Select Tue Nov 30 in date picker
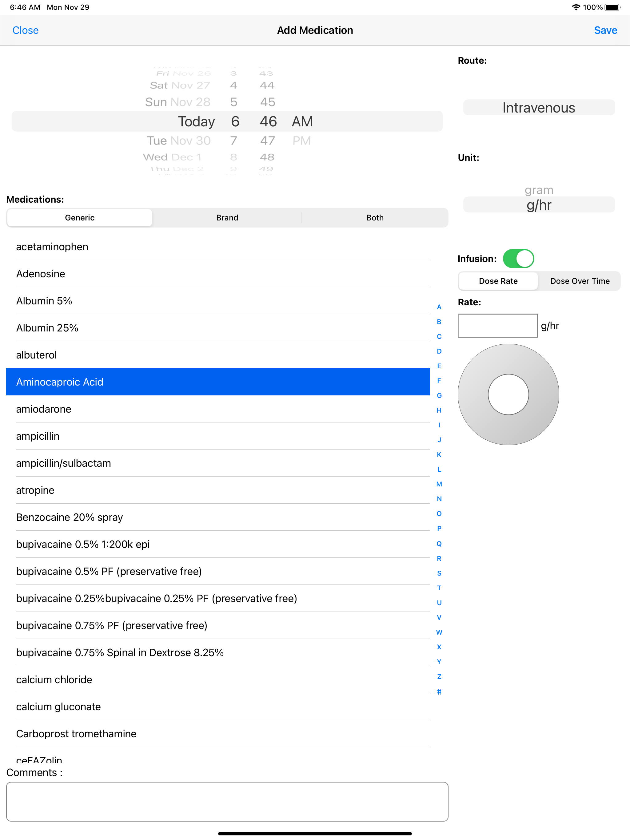Viewport: 630px width, 840px height. [x=179, y=141]
